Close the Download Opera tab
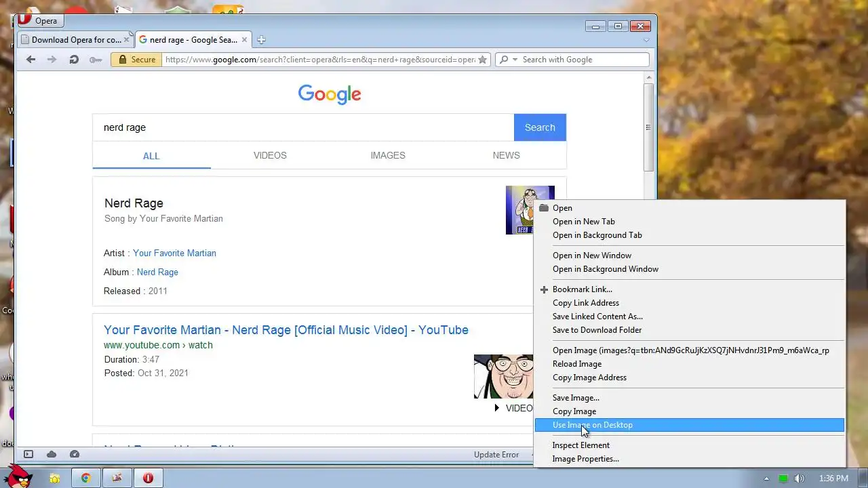Viewport: 868px width, 488px height. pyautogui.click(x=126, y=40)
